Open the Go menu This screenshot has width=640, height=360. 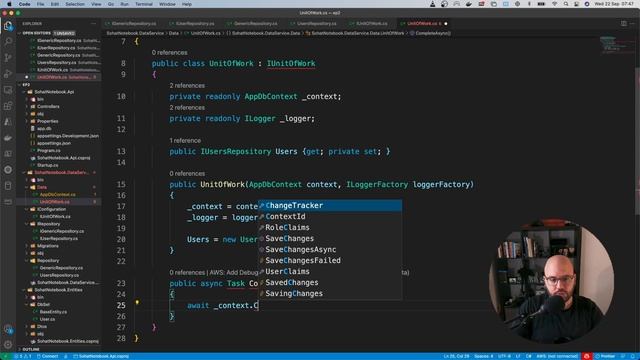click(x=111, y=4)
